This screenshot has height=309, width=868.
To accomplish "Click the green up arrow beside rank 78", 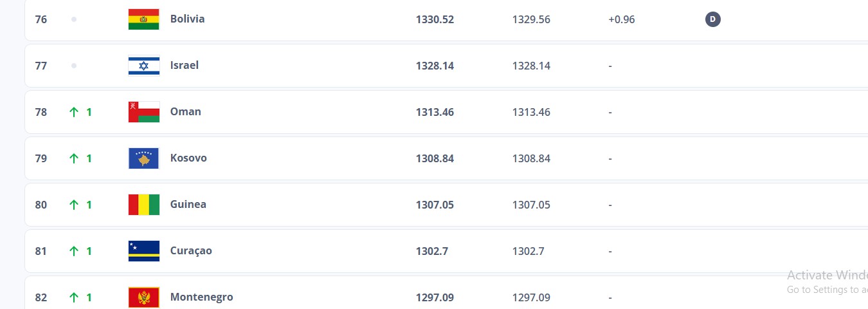I will tap(74, 112).
